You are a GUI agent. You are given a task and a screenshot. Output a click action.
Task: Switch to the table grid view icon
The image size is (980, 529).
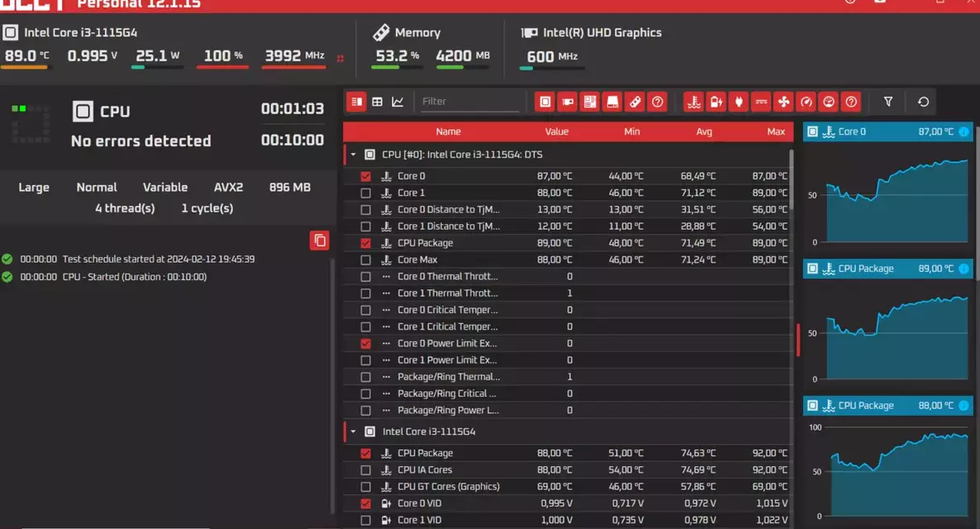point(378,102)
